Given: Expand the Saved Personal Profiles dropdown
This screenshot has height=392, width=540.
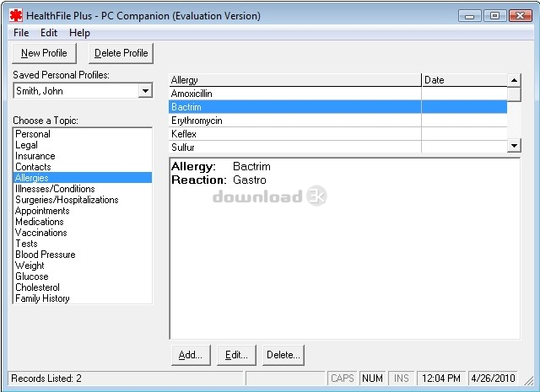Looking at the screenshot, I should pos(145,91).
